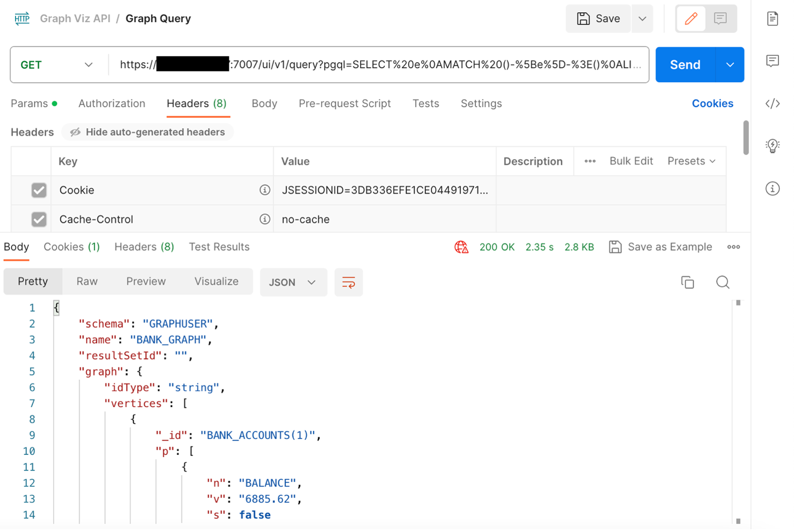Click the Send button
This screenshot has width=794, height=532.
point(685,64)
